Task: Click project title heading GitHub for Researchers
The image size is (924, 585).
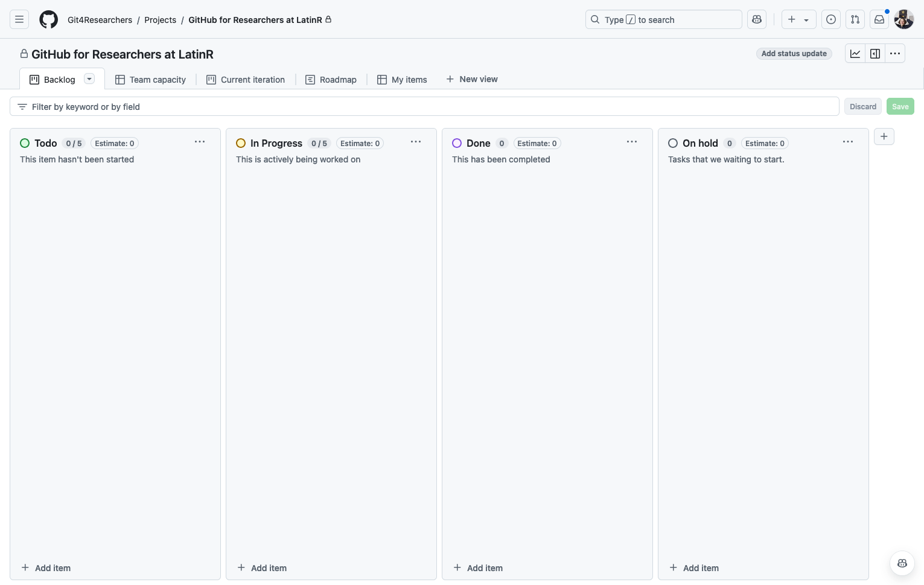Action: click(x=123, y=54)
